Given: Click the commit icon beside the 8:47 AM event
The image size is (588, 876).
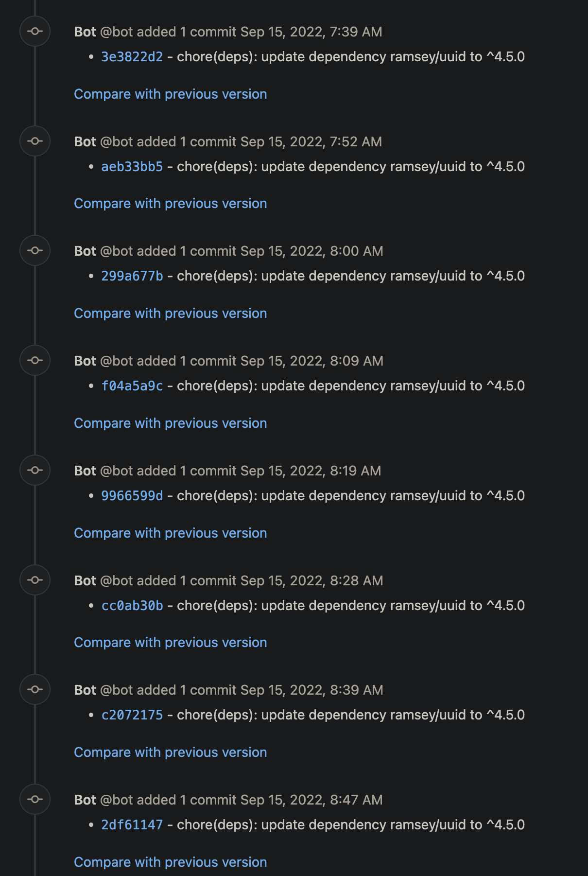Looking at the screenshot, I should (x=35, y=799).
